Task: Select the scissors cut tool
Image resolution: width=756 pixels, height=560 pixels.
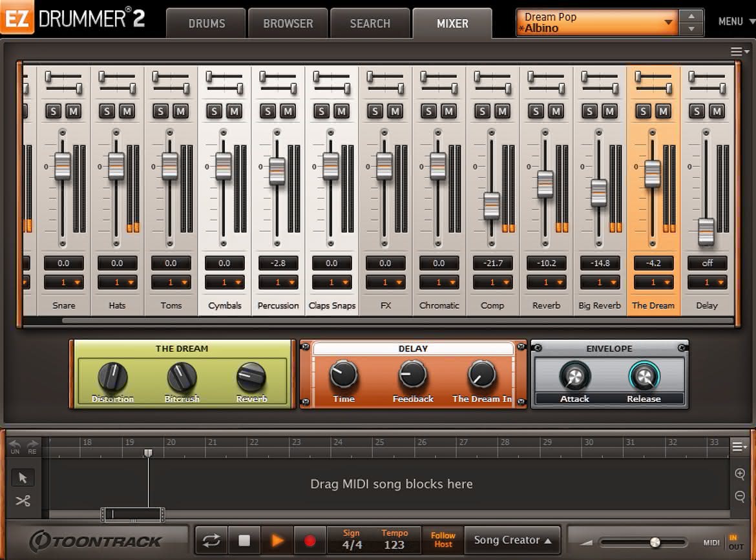Action: (x=23, y=501)
